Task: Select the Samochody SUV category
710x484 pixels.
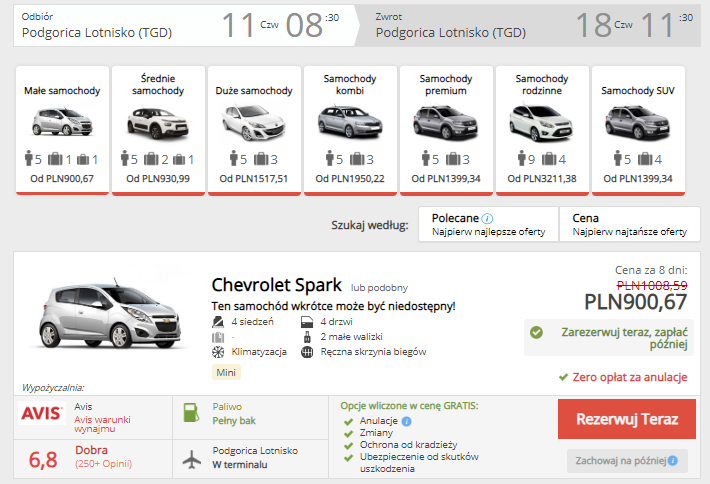Action: 638,128
